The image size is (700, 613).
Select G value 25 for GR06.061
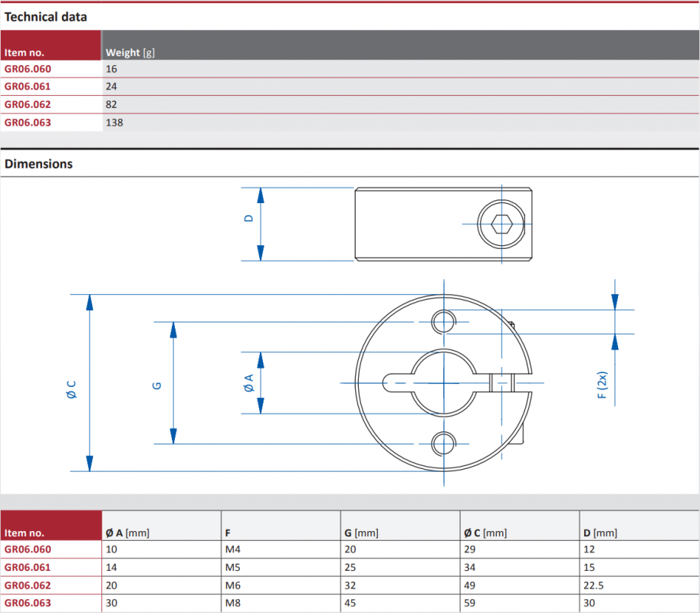(350, 567)
